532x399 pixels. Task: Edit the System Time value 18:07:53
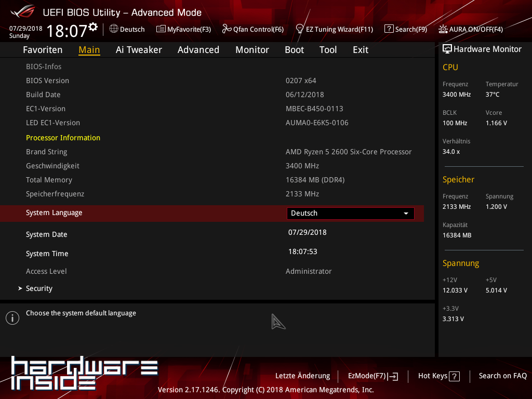click(x=303, y=252)
